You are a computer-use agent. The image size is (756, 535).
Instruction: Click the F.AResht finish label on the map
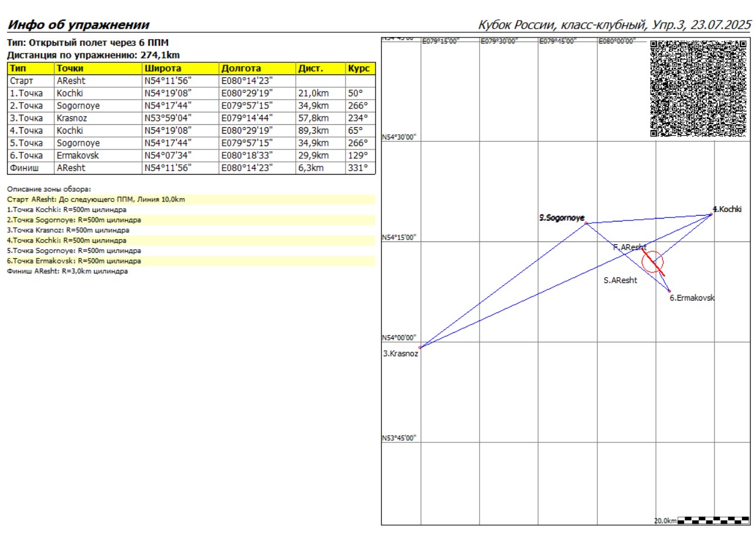630,248
